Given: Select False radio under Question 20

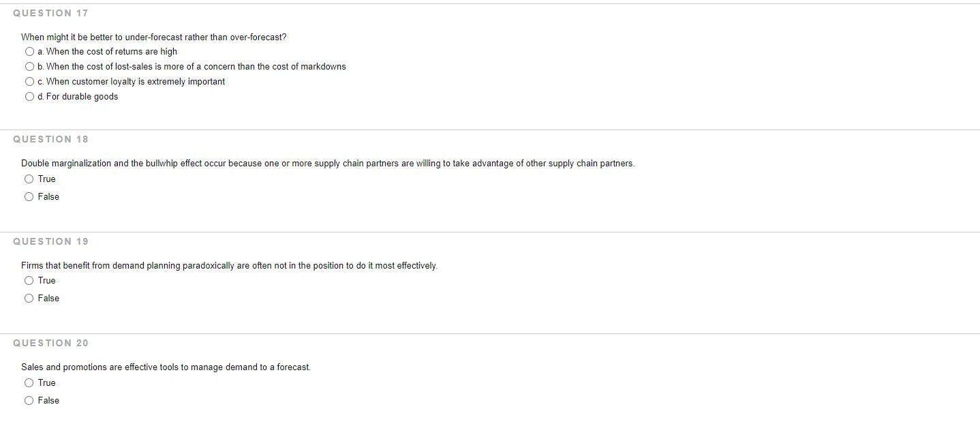Looking at the screenshot, I should coord(29,401).
